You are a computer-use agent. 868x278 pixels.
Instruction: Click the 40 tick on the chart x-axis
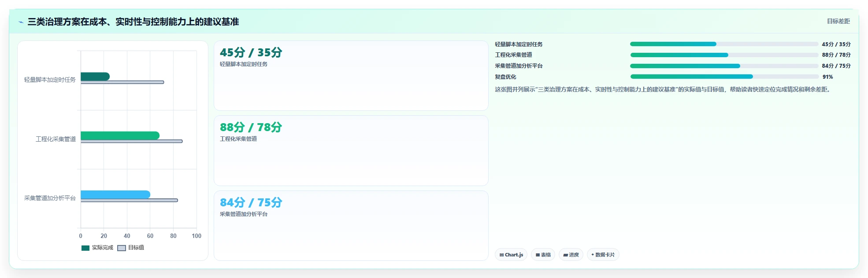127,236
